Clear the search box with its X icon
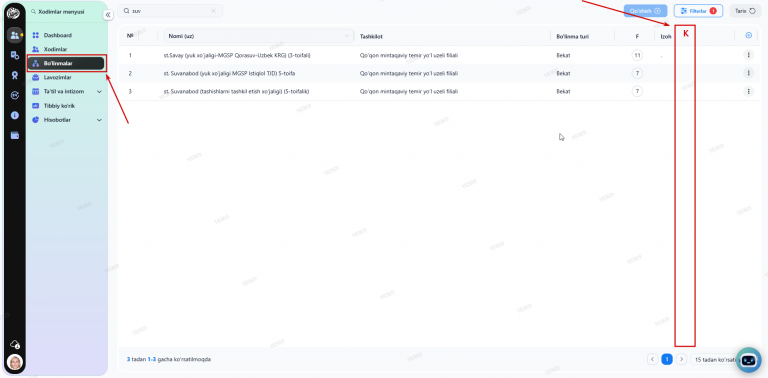This screenshot has width=768, height=378. coord(213,10)
